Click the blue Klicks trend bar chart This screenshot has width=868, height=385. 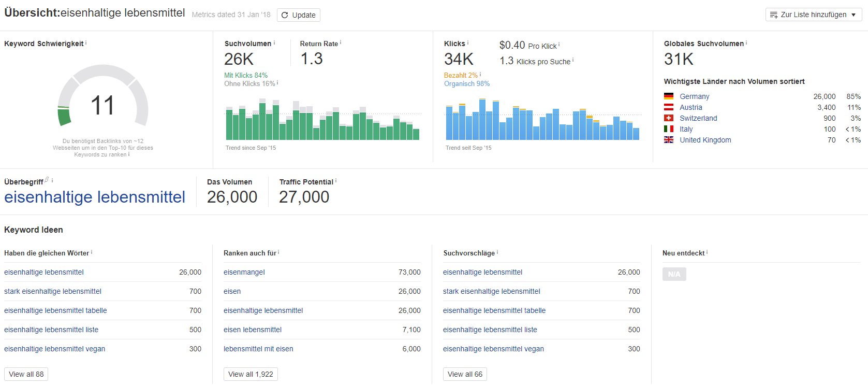pyautogui.click(x=543, y=119)
